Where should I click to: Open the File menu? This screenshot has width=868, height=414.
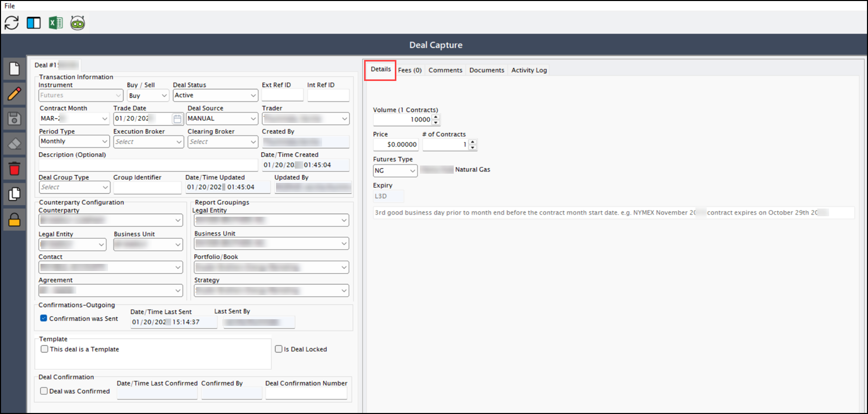click(10, 6)
